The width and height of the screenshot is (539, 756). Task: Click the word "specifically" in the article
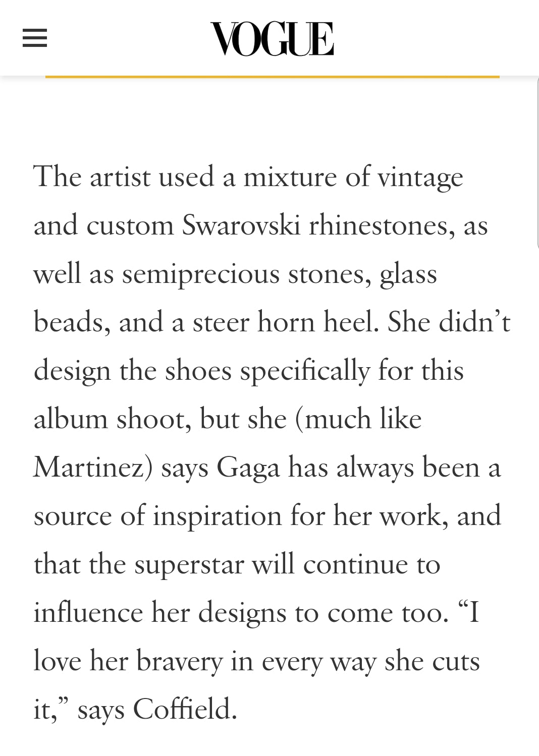(305, 371)
